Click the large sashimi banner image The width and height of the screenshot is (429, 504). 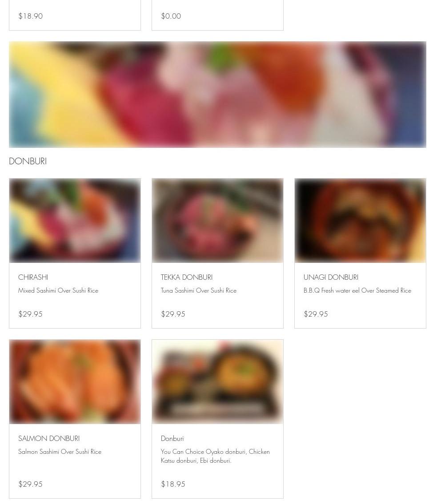coord(217,95)
